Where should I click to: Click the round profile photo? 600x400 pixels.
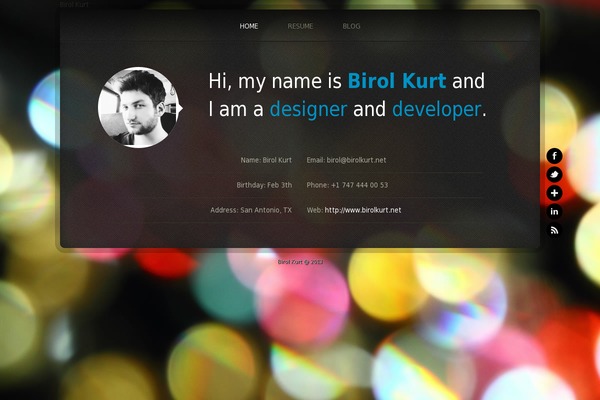coord(139,108)
